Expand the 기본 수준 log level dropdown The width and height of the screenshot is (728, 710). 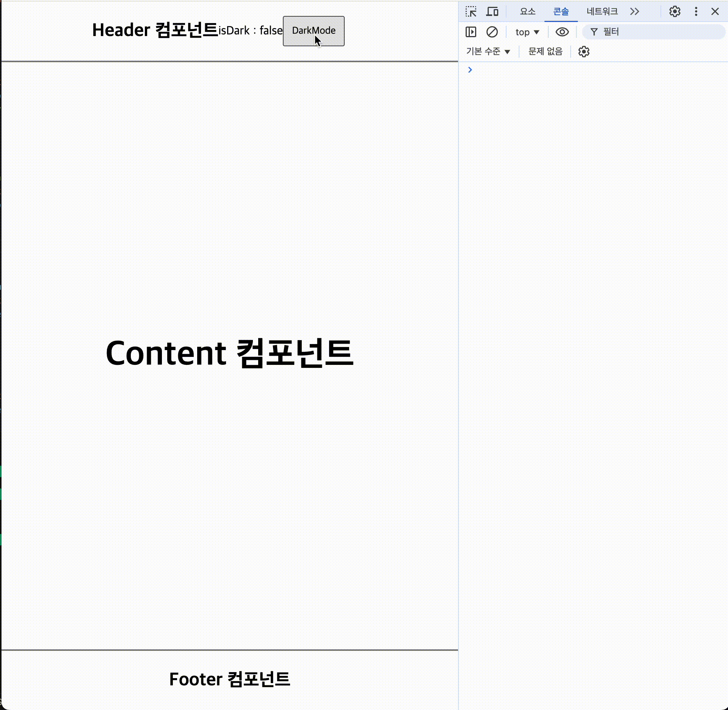[488, 52]
